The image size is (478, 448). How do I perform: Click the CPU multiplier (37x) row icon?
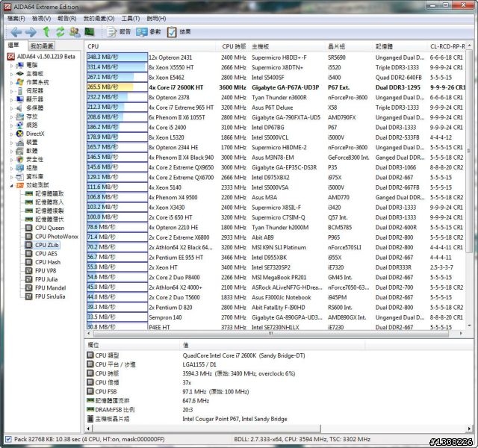(x=90, y=382)
